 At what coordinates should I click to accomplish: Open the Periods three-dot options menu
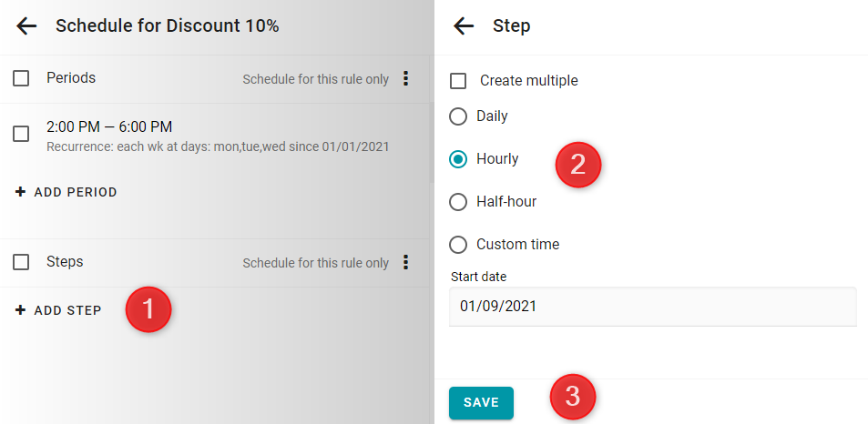406,78
